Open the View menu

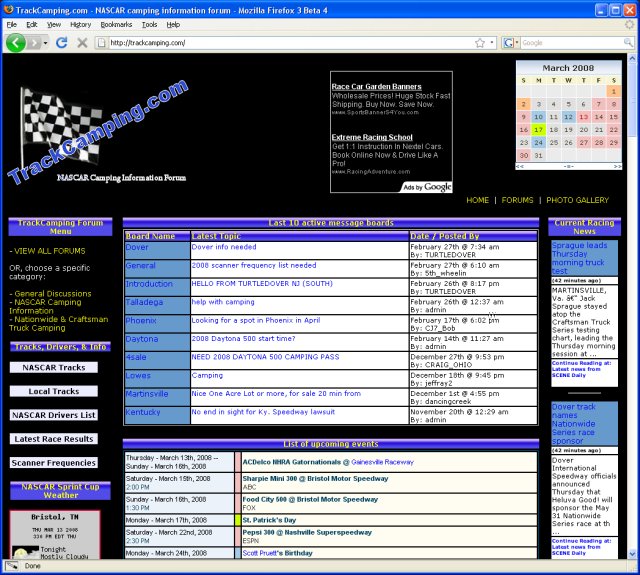click(54, 24)
